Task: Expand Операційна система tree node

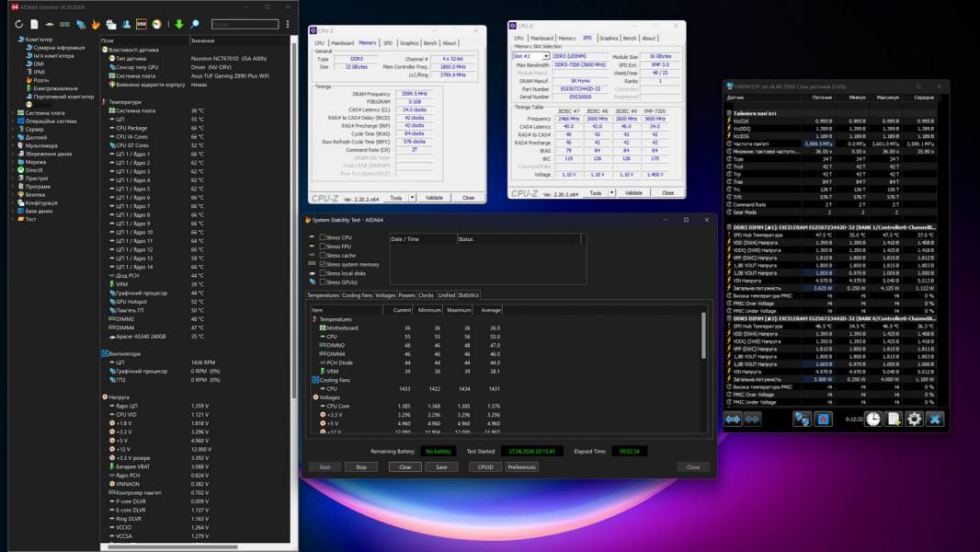Action: coord(13,121)
